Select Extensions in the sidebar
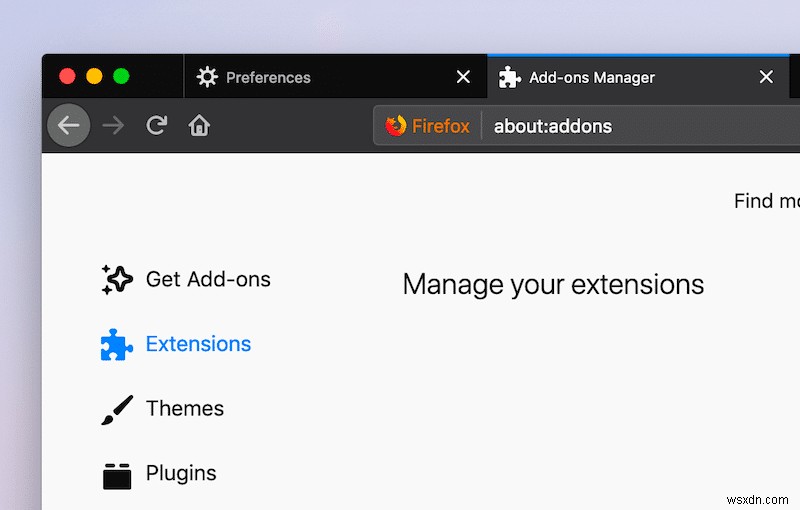The height and width of the screenshot is (510, 800). coord(176,344)
